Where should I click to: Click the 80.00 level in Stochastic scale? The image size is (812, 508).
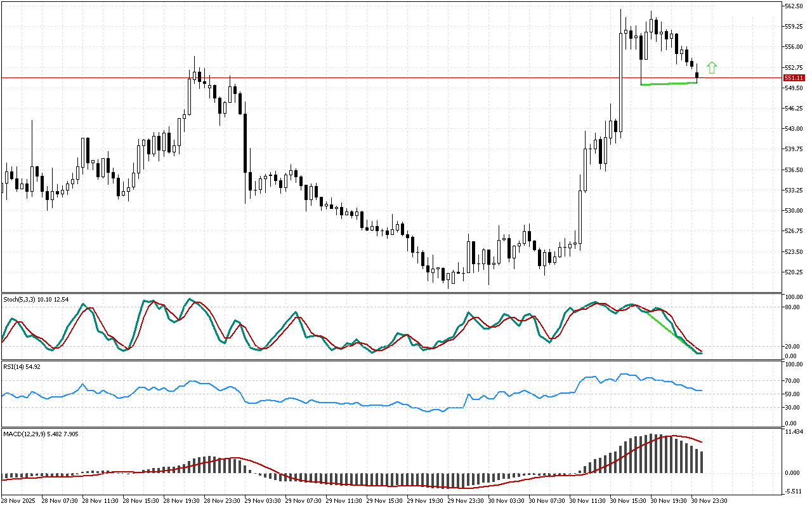(x=792, y=307)
